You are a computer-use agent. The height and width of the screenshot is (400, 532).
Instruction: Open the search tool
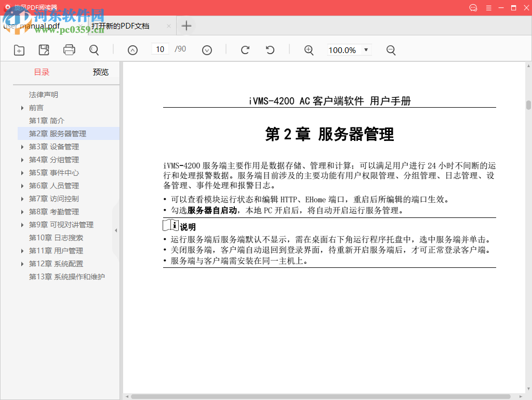tap(94, 50)
